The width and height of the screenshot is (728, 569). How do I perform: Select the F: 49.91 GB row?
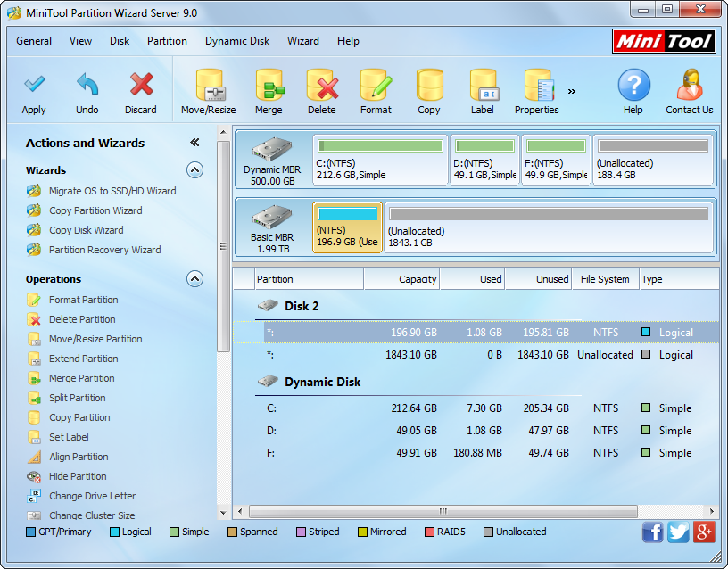point(476,453)
